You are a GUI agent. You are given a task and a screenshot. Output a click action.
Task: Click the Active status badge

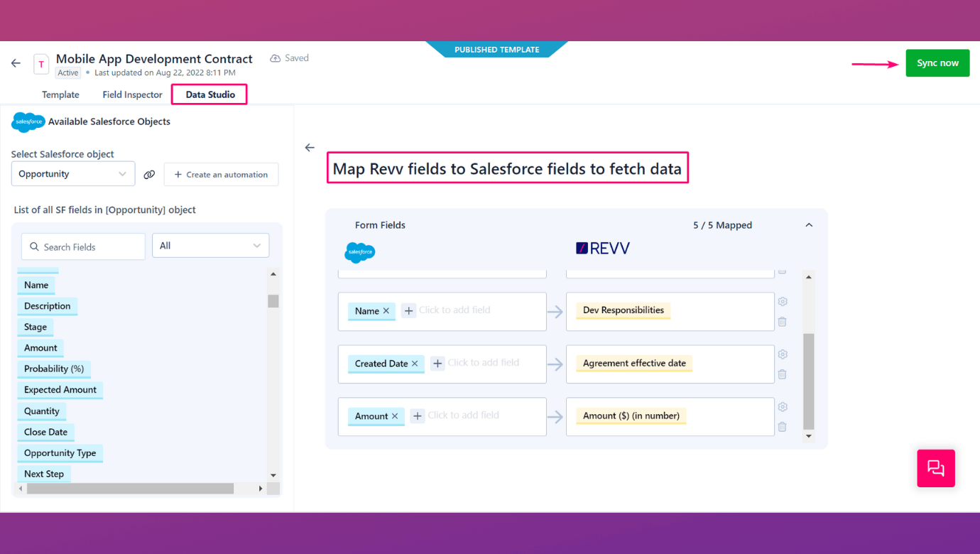(68, 72)
